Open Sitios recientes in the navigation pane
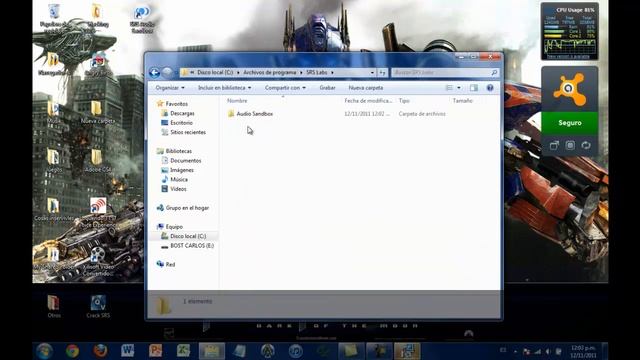 [188, 132]
